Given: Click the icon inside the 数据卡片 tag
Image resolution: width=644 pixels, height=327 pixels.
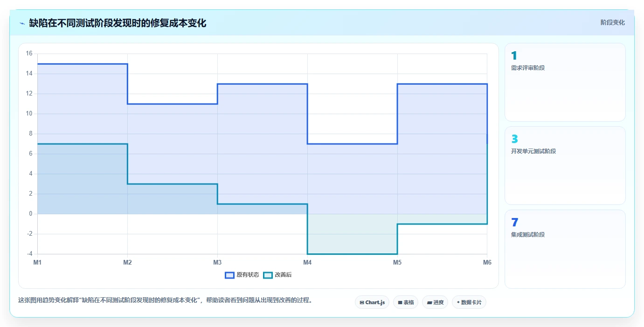Looking at the screenshot, I should point(458,302).
